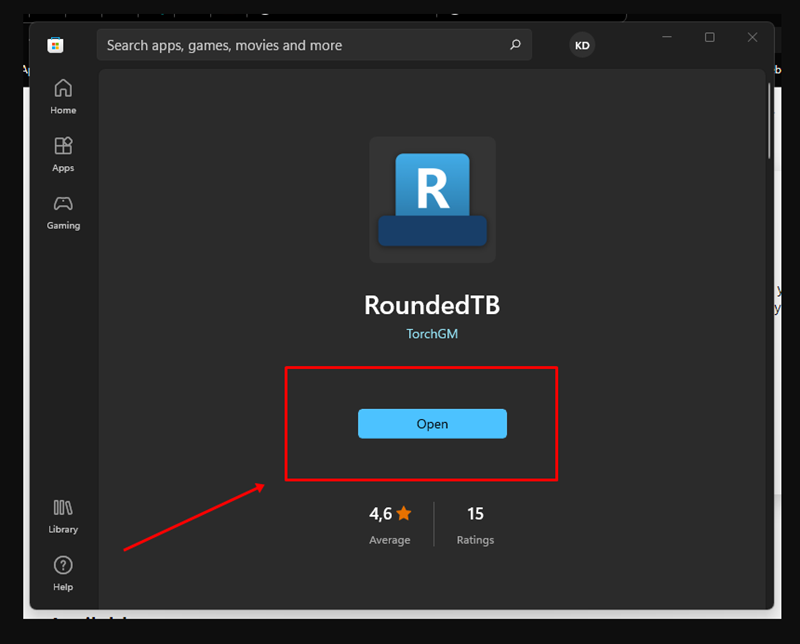Click the Open button
The height and width of the screenshot is (644, 800).
click(432, 424)
